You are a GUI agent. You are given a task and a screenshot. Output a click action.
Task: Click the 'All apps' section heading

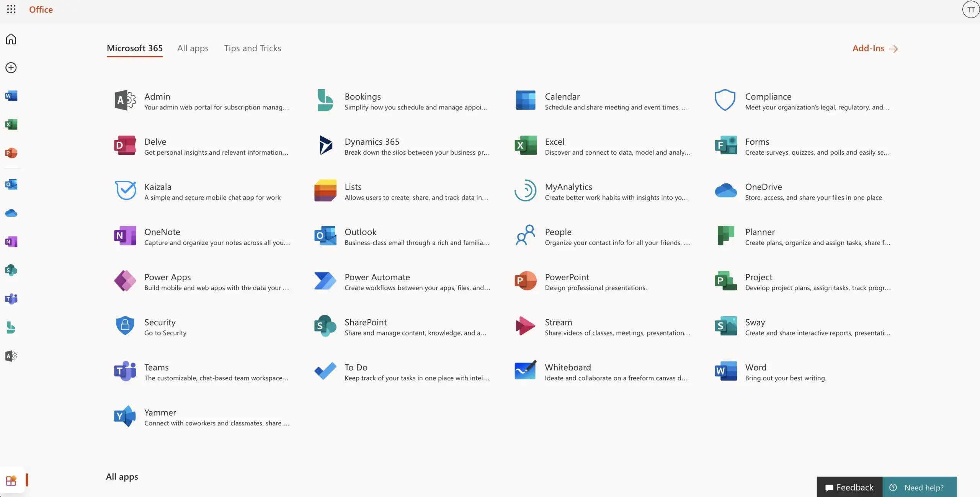(122, 477)
